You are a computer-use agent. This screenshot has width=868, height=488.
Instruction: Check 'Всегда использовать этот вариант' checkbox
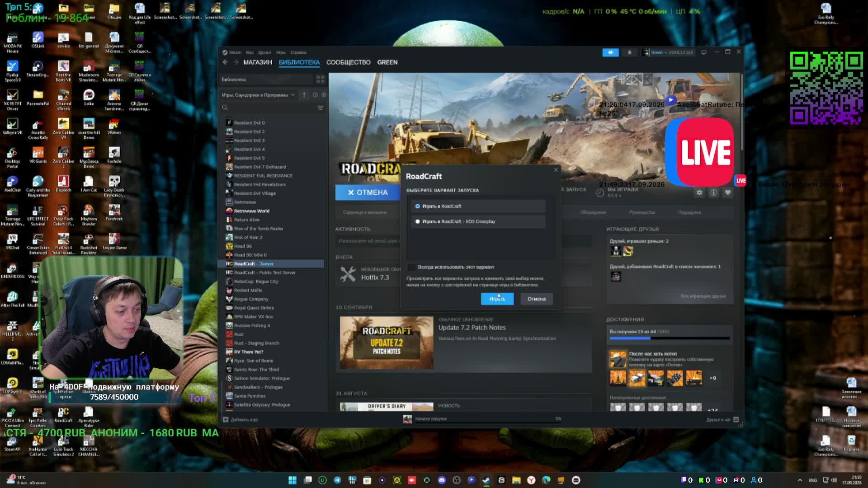click(x=412, y=267)
